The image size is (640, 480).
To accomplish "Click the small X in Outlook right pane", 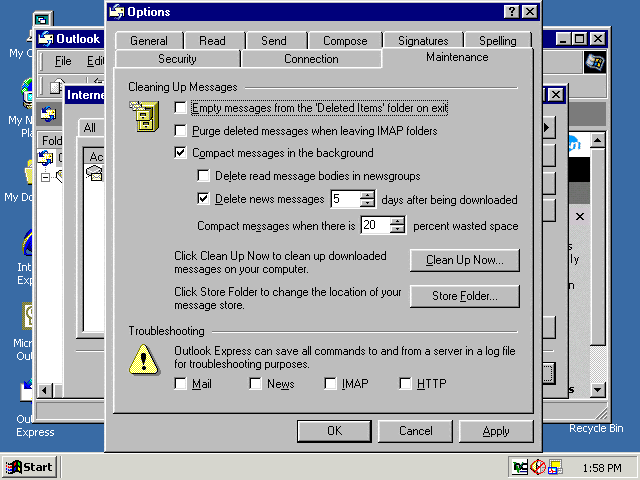I will coord(580,216).
